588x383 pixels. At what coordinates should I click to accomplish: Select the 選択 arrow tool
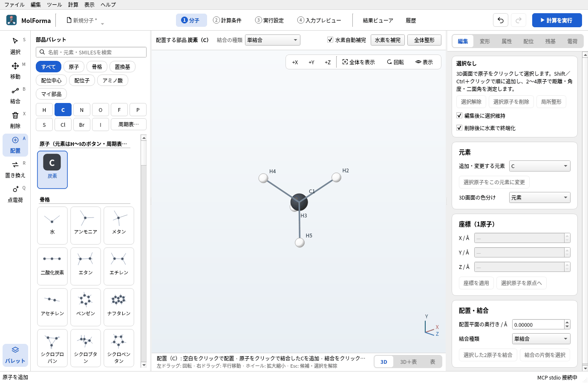coord(15,46)
